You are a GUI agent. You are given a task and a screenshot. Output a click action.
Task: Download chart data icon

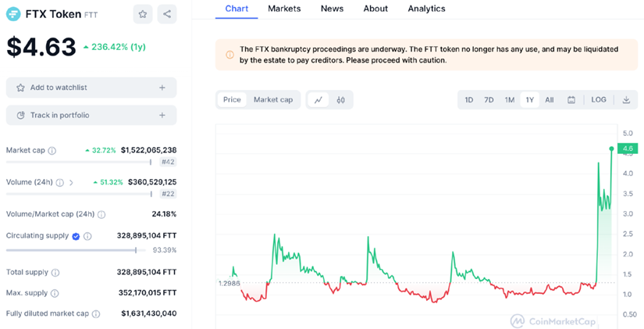click(x=626, y=99)
